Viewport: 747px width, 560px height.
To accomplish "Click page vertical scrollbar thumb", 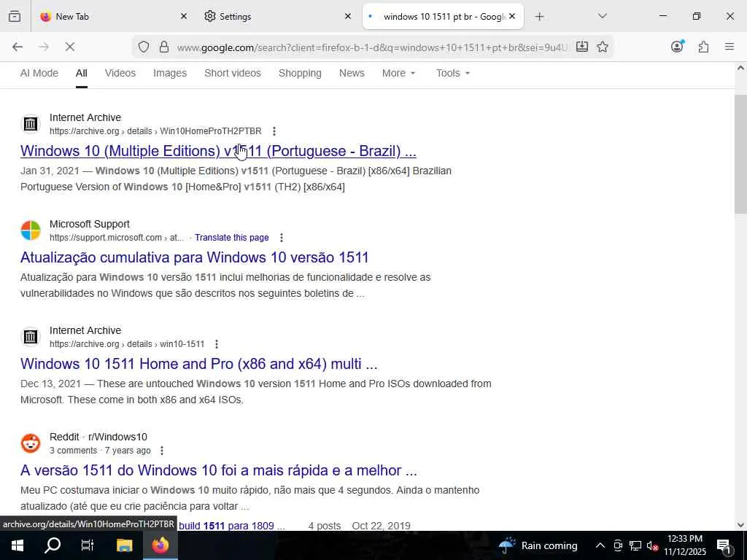I will (x=740, y=154).
